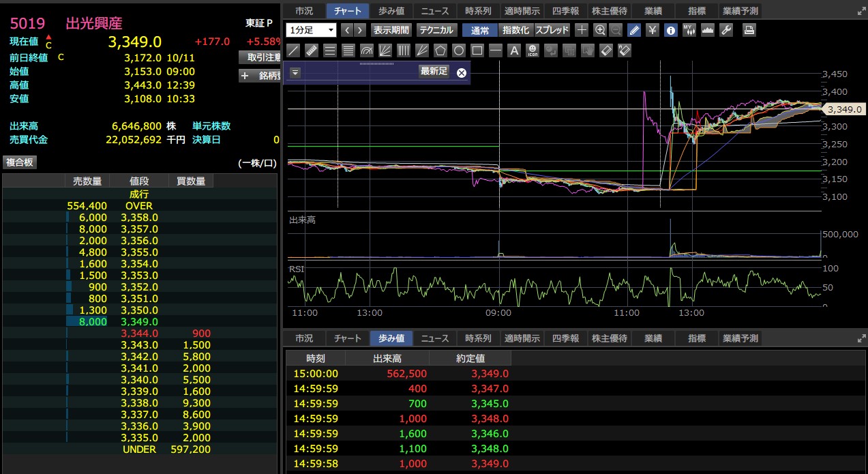Click the 表示期間 button
The height and width of the screenshot is (474, 868).
[x=391, y=30]
